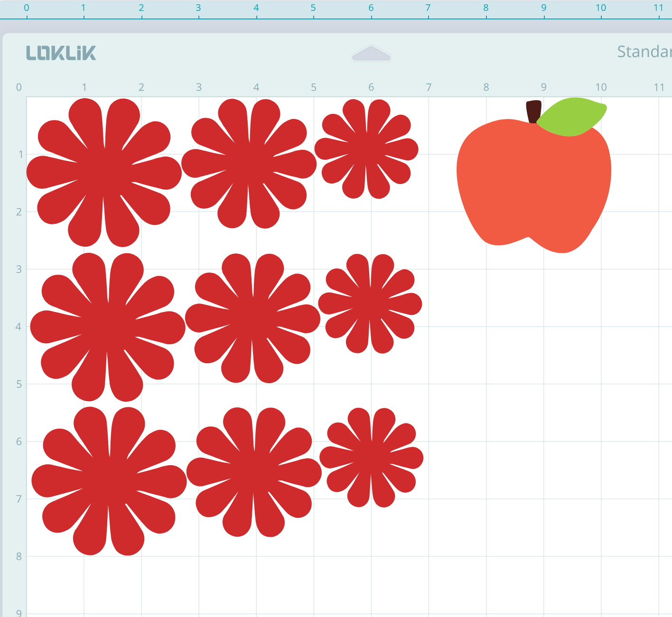Click the Standard mat label
Image resolution: width=672 pixels, height=617 pixels.
point(644,51)
